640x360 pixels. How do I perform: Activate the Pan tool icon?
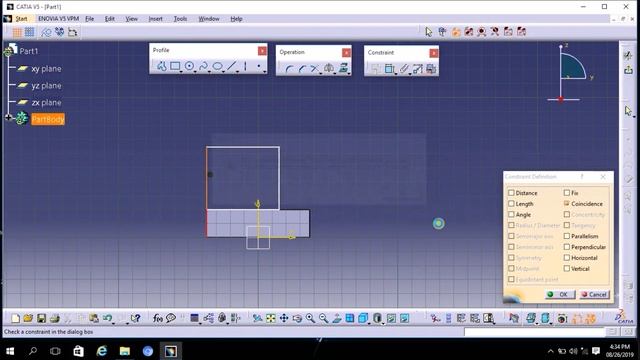284,318
